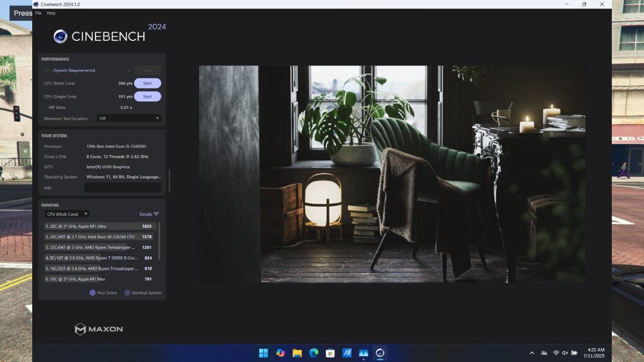
Task: Start the CPU Single Core benchmark
Action: (147, 97)
